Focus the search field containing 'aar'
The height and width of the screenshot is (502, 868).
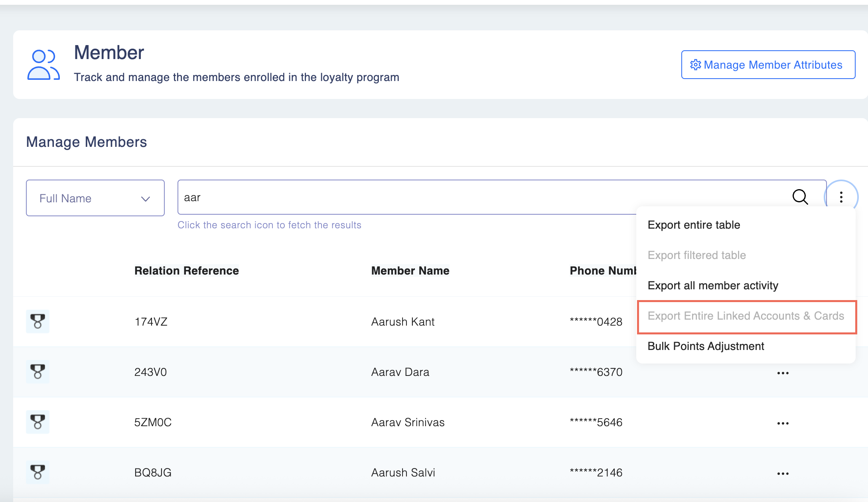(x=479, y=197)
